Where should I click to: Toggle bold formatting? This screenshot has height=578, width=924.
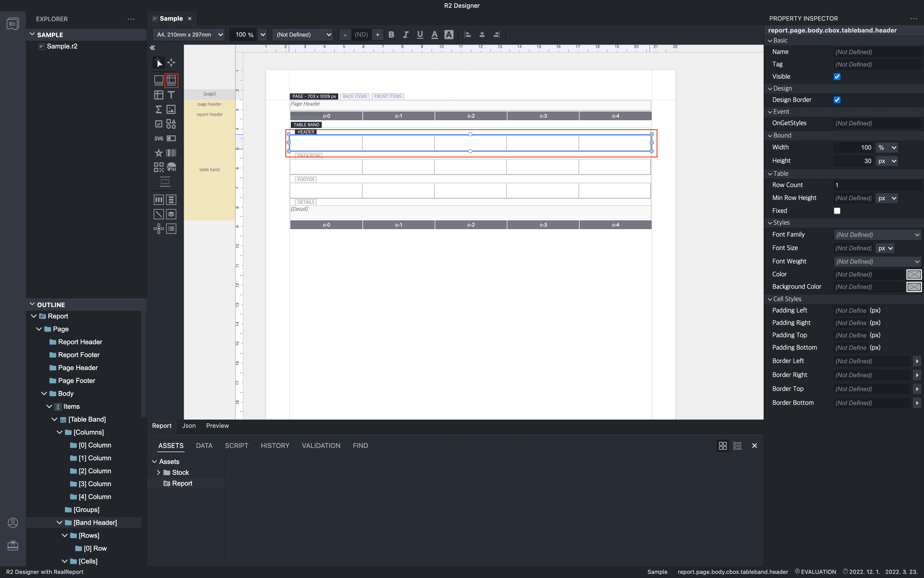coord(391,34)
